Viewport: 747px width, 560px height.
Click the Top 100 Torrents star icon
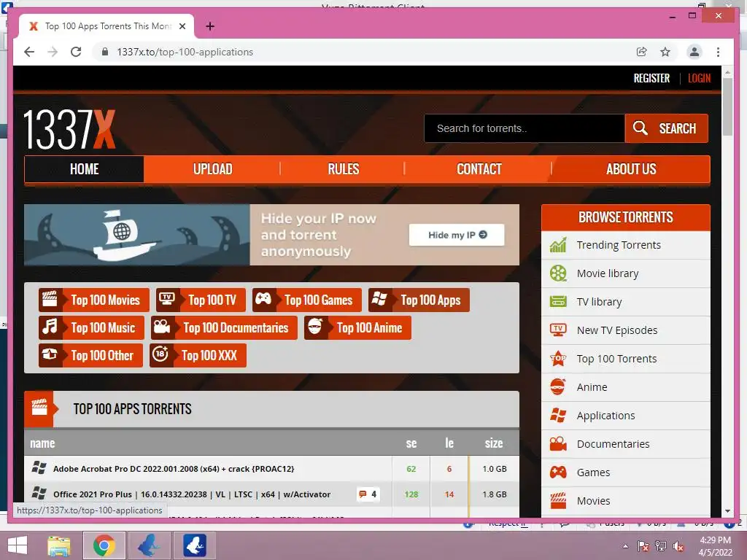coord(558,359)
